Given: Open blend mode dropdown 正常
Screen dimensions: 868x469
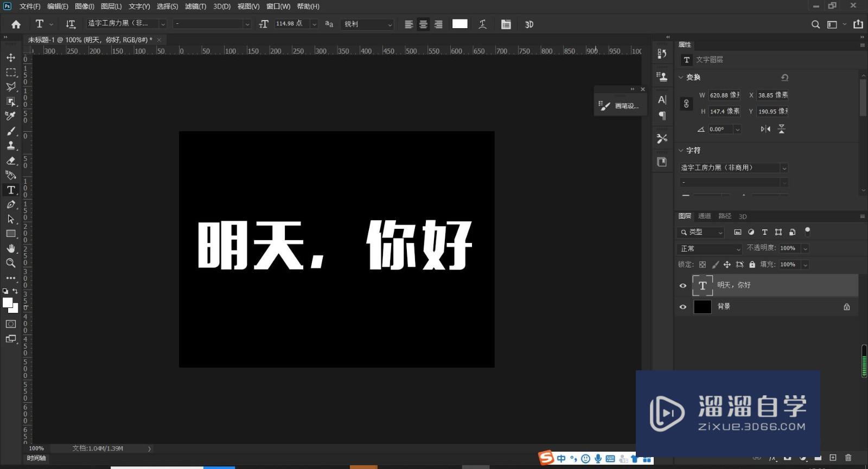Looking at the screenshot, I should click(710, 248).
